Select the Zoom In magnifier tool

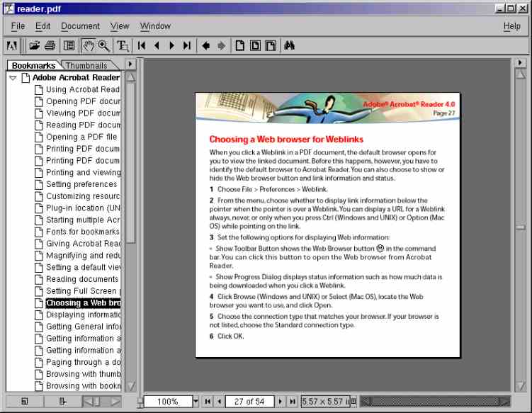click(103, 45)
